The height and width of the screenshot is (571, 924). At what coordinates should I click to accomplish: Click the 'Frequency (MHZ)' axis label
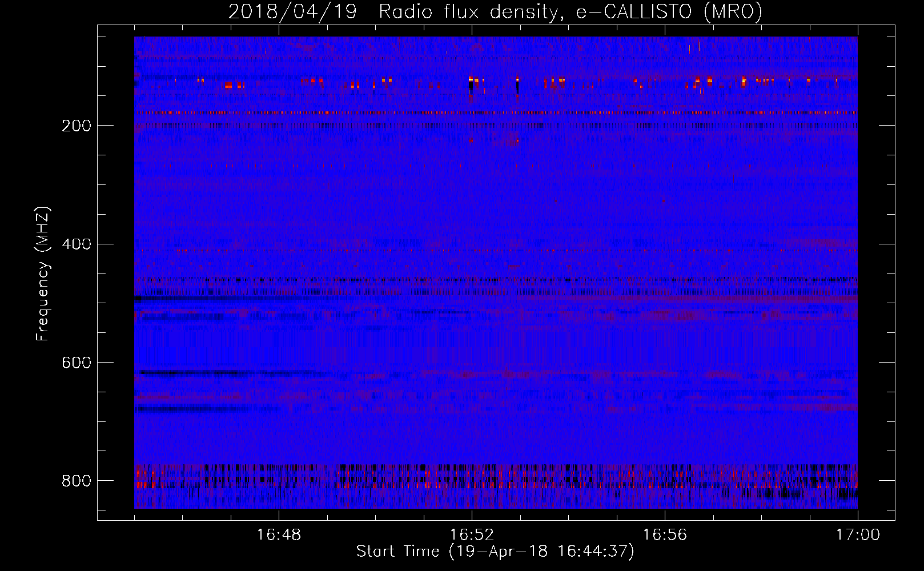(x=43, y=274)
